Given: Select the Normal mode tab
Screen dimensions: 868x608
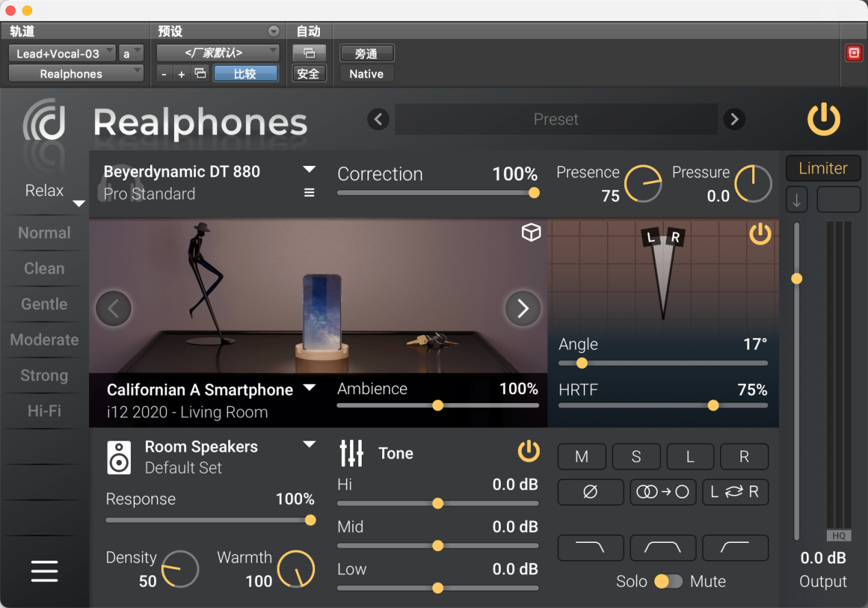Looking at the screenshot, I should (x=45, y=233).
